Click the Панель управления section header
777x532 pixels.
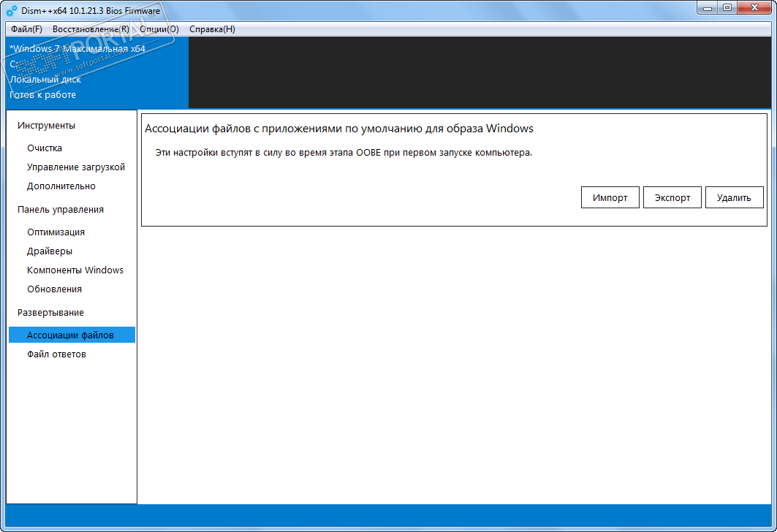[61, 210]
